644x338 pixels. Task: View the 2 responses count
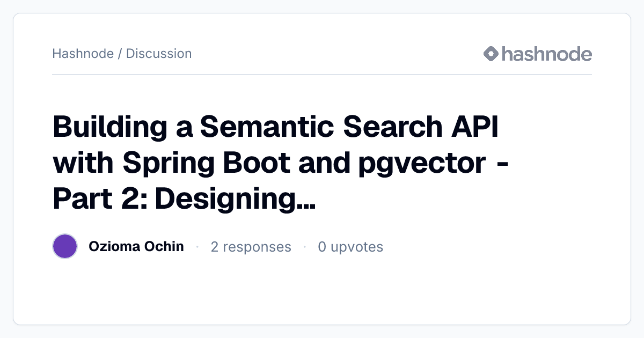coord(251,247)
